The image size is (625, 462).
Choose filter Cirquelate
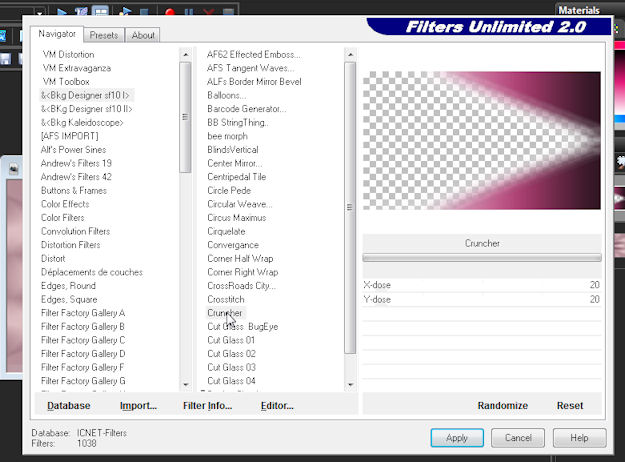point(226,231)
